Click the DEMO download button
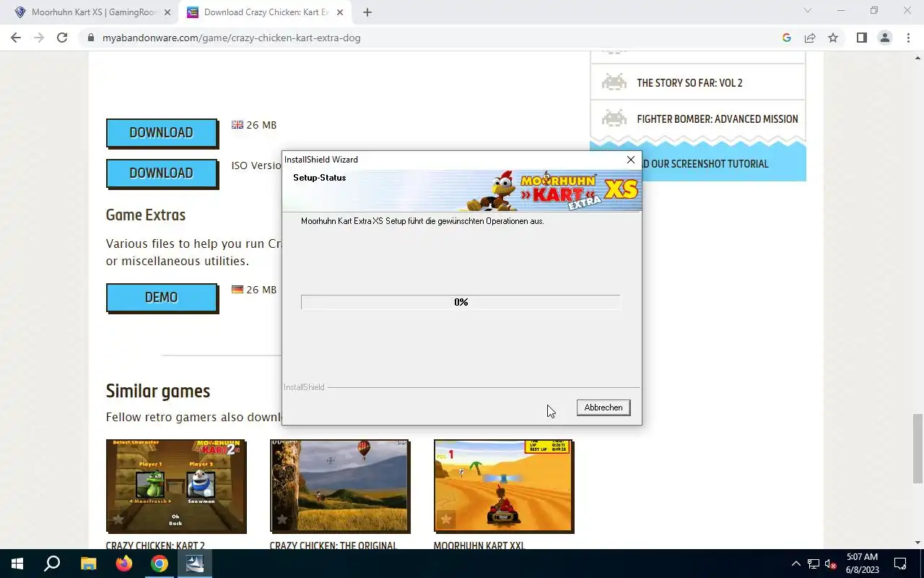Screen dimensions: 924x578 click(161, 298)
